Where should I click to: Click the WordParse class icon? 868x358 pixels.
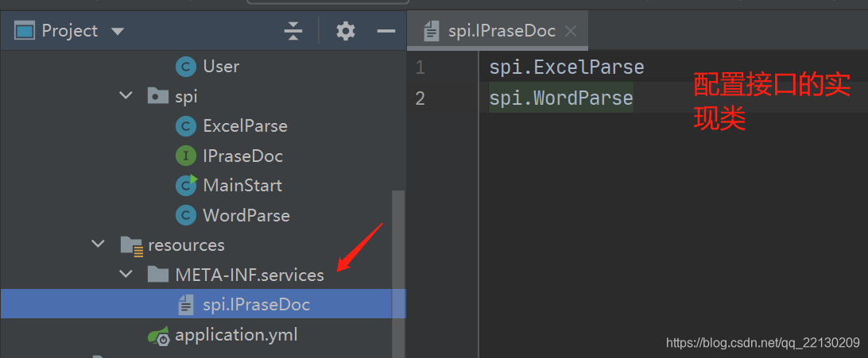pos(185,215)
